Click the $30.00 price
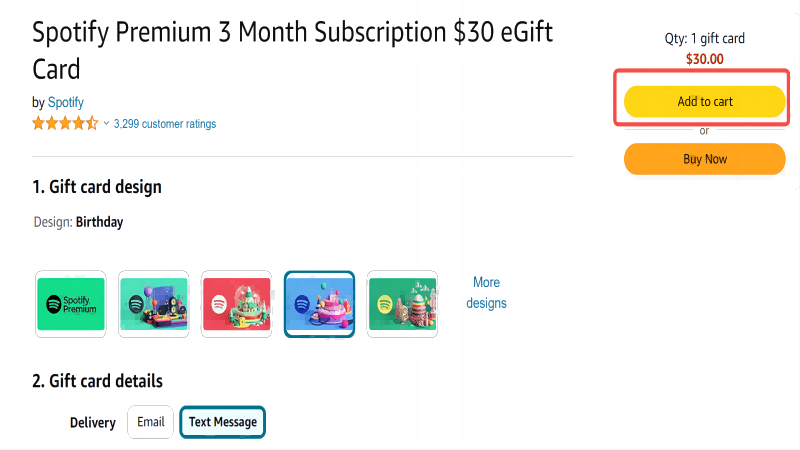The image size is (800, 450). 705,58
